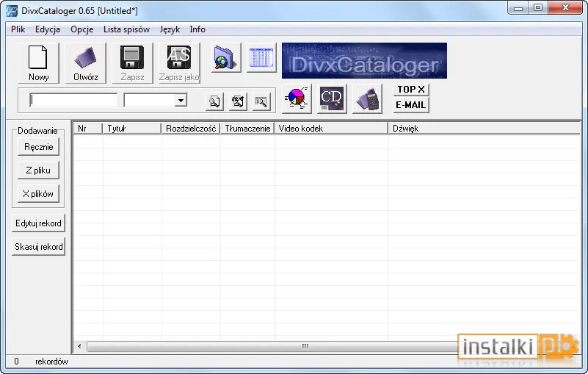Click the DivxCataloger title bar app icon
The height and width of the screenshot is (374, 588).
pyautogui.click(x=12, y=11)
